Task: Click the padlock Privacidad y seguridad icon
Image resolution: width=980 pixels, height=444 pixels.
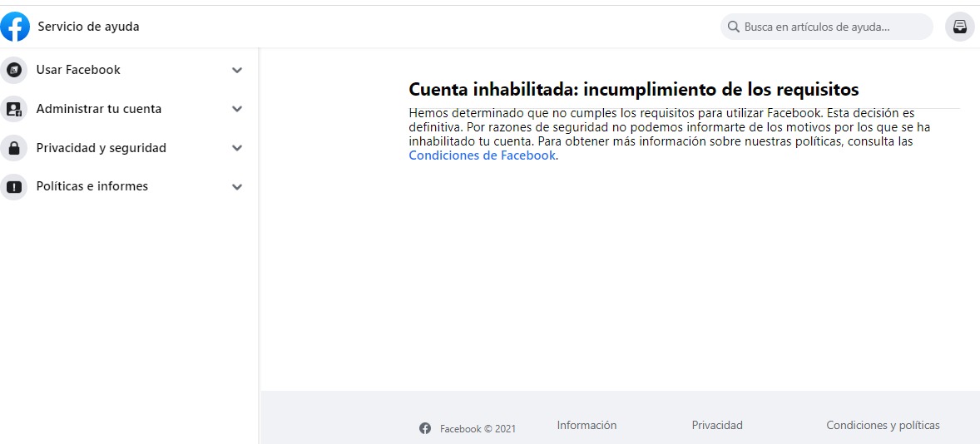Action: pyautogui.click(x=14, y=148)
